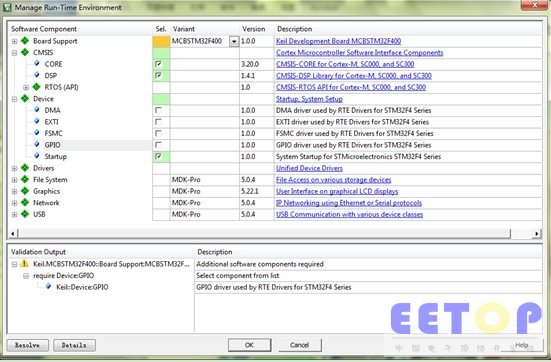Collapse the CMSIS tree node
Screen dimensions: 551x362
[14, 53]
